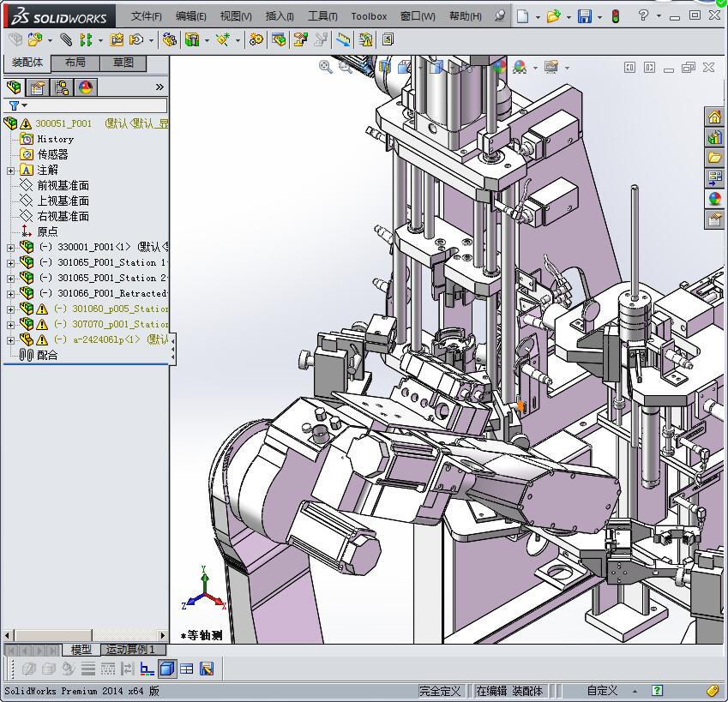Expand the hidden tabs chevron in manager panel
The height and width of the screenshot is (702, 728).
pos(159,87)
